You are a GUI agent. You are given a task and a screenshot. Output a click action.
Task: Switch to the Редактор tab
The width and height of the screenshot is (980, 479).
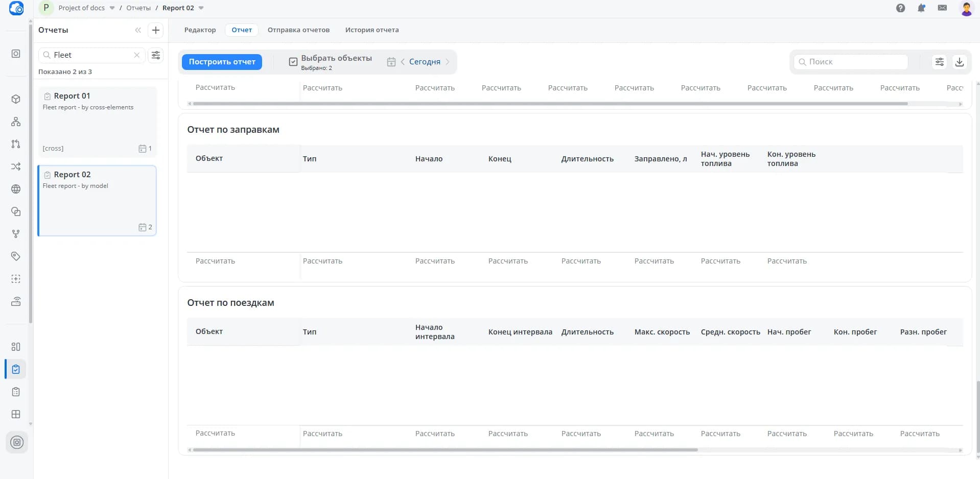tap(200, 30)
